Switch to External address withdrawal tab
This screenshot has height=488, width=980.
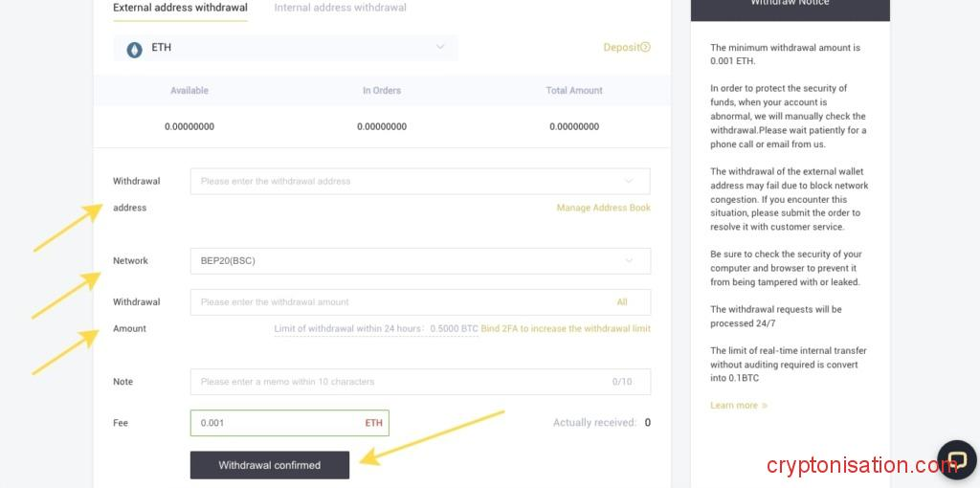(x=180, y=8)
